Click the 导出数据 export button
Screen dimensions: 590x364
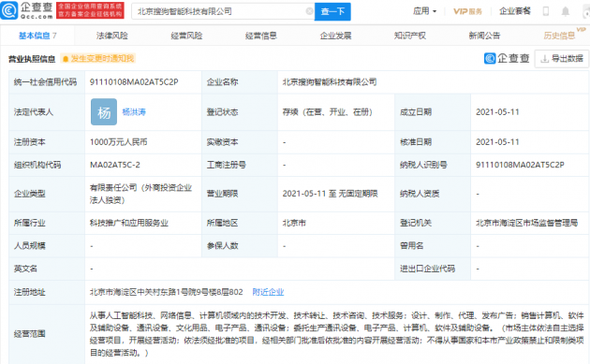pos(562,59)
